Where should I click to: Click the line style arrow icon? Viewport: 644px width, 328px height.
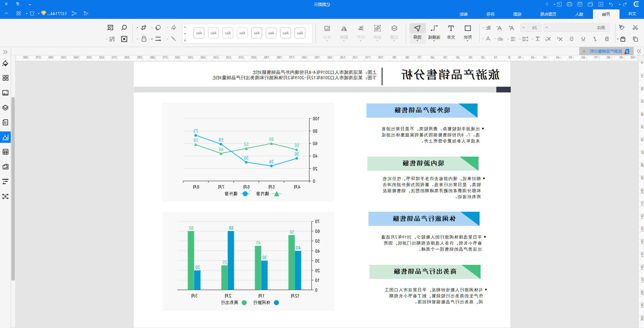[x=158, y=39]
